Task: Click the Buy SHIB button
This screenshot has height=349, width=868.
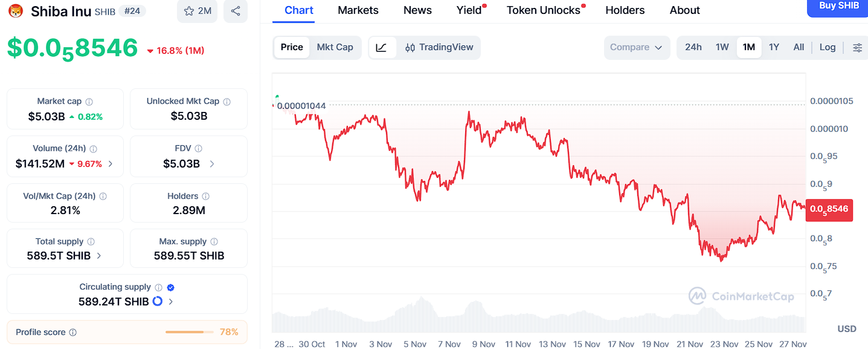Action: pos(838,7)
